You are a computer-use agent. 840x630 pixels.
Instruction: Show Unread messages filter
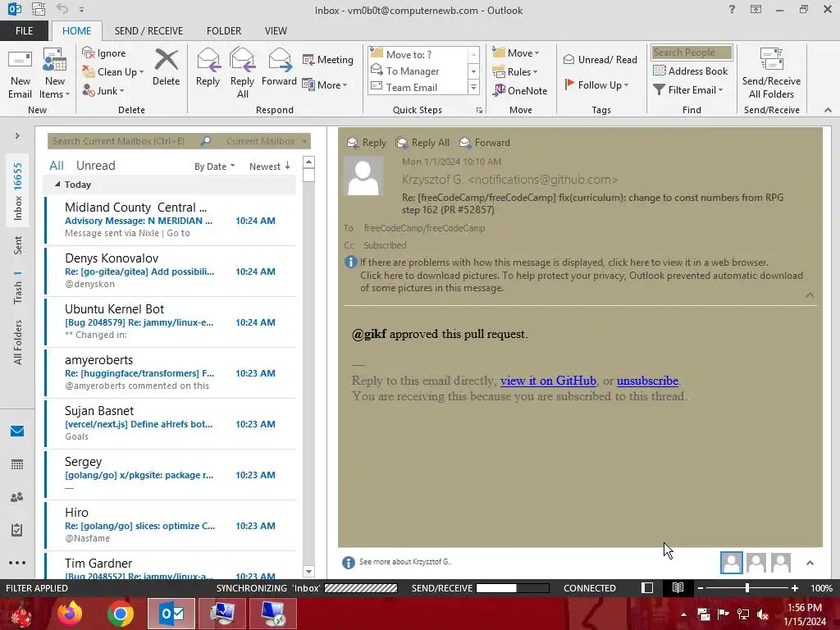(95, 166)
